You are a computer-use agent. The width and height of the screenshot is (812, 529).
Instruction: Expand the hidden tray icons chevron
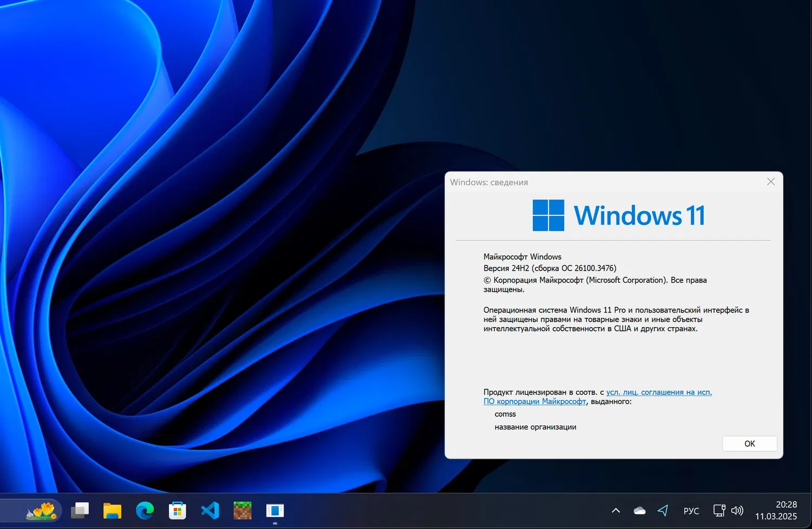coord(616,511)
